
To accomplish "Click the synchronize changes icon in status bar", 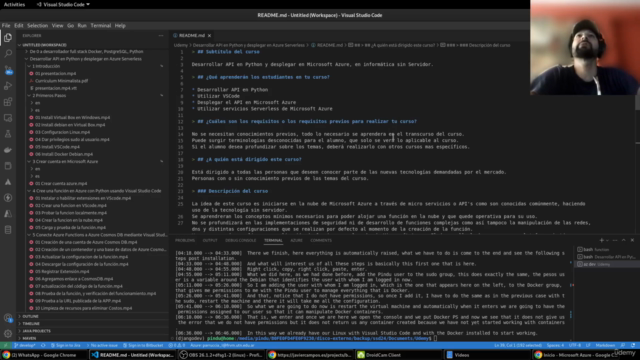I will tap(43, 345).
